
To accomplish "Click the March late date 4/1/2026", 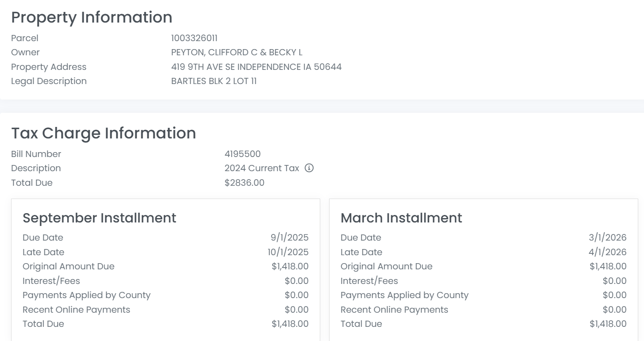I will click(x=607, y=252).
